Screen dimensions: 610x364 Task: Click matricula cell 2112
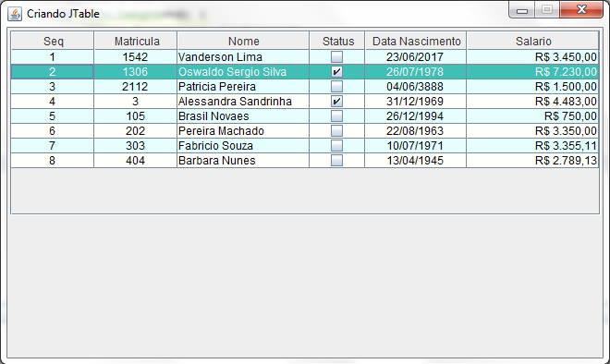(135, 87)
